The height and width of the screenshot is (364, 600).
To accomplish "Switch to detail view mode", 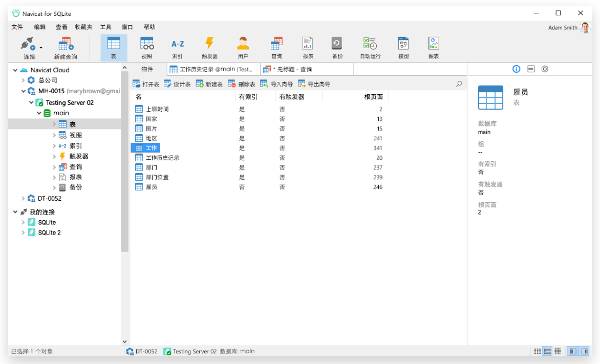I will tap(548, 351).
